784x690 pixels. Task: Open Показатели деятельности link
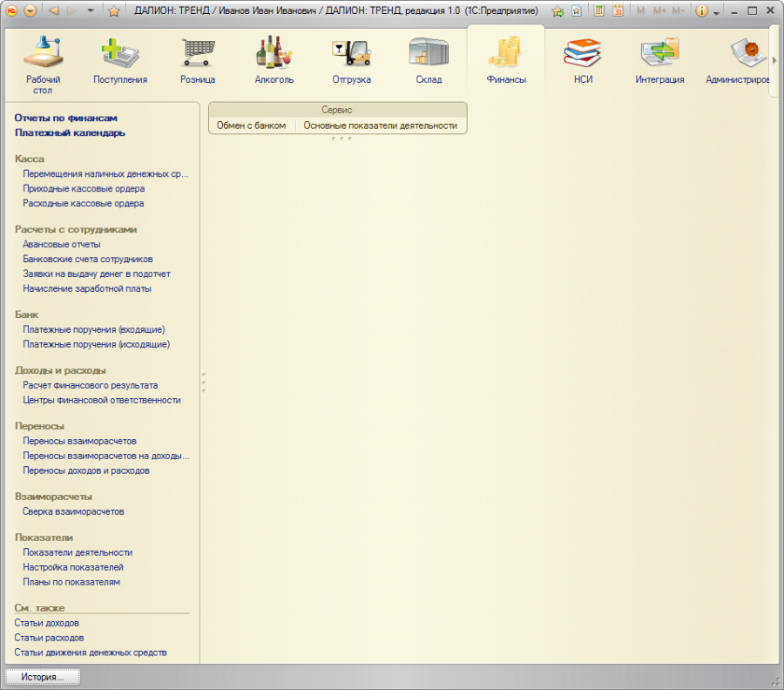78,552
